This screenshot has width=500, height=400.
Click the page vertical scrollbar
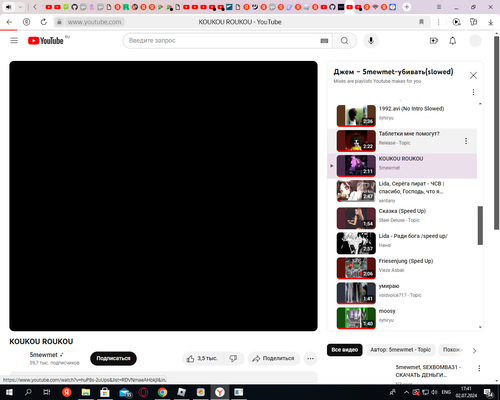coord(497,133)
